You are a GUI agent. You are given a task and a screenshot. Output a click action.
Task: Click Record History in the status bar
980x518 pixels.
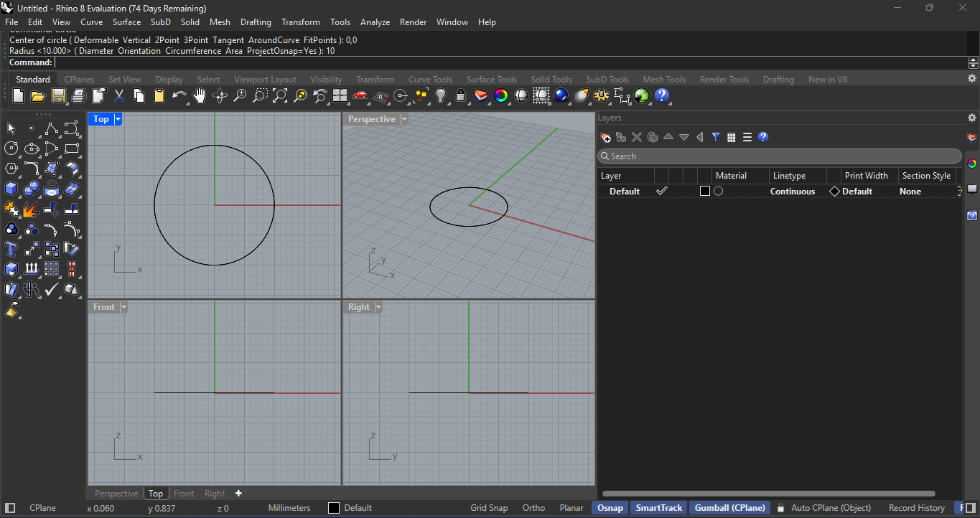point(916,507)
